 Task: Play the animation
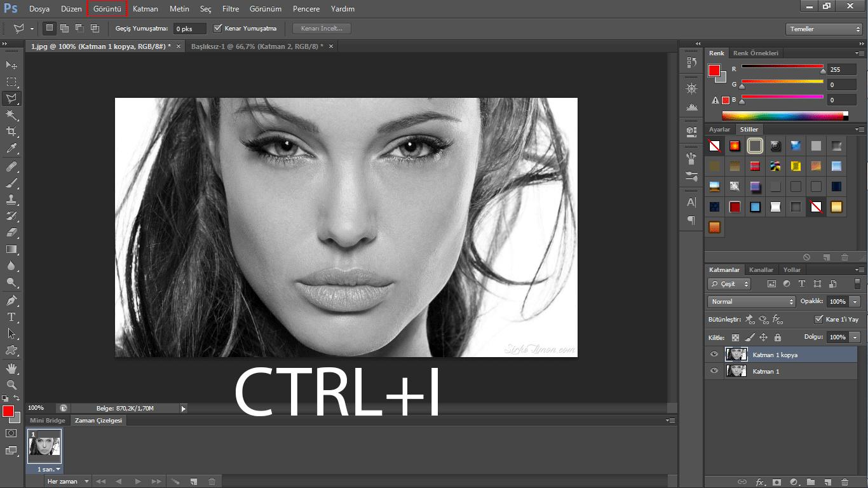pyautogui.click(x=138, y=482)
